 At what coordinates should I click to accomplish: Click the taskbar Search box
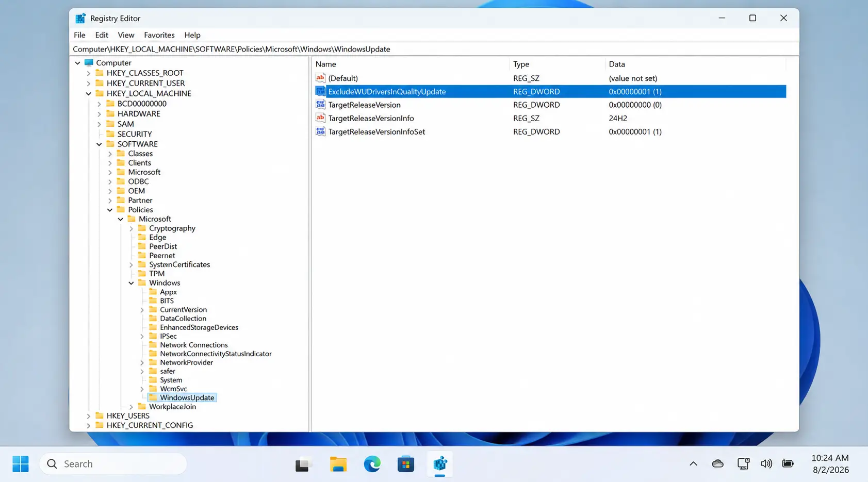pyautogui.click(x=113, y=464)
